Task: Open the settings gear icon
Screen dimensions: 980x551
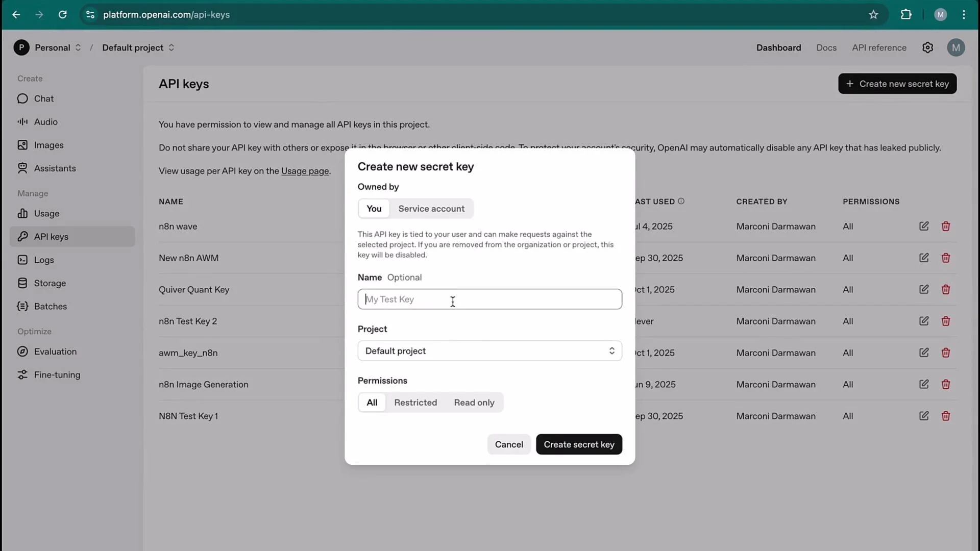Action: coord(927,47)
